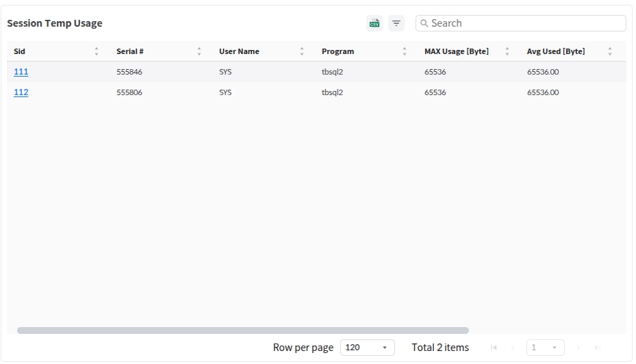Open session Sid 111 link
The width and height of the screenshot is (636, 364).
21,72
